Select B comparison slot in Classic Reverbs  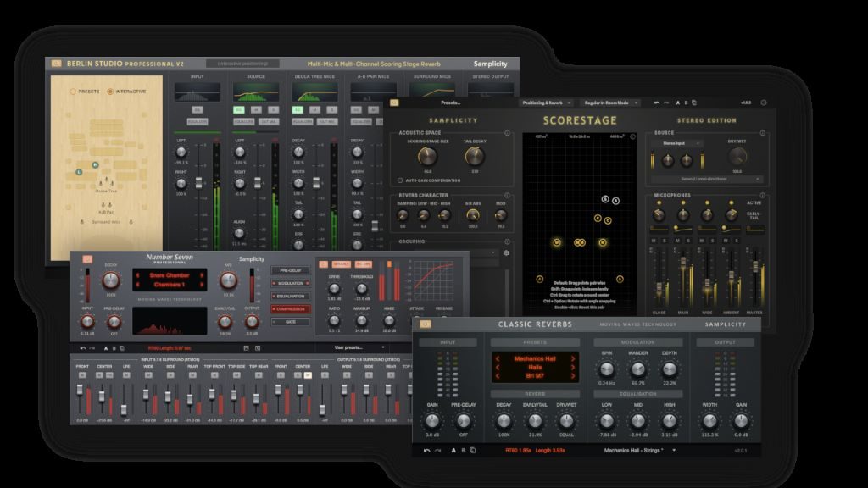pyautogui.click(x=464, y=451)
